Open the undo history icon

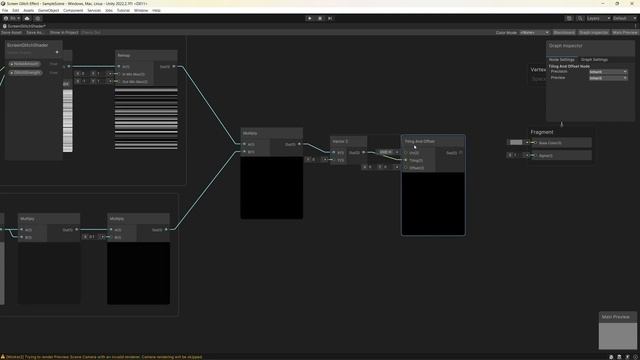(x=569, y=18)
